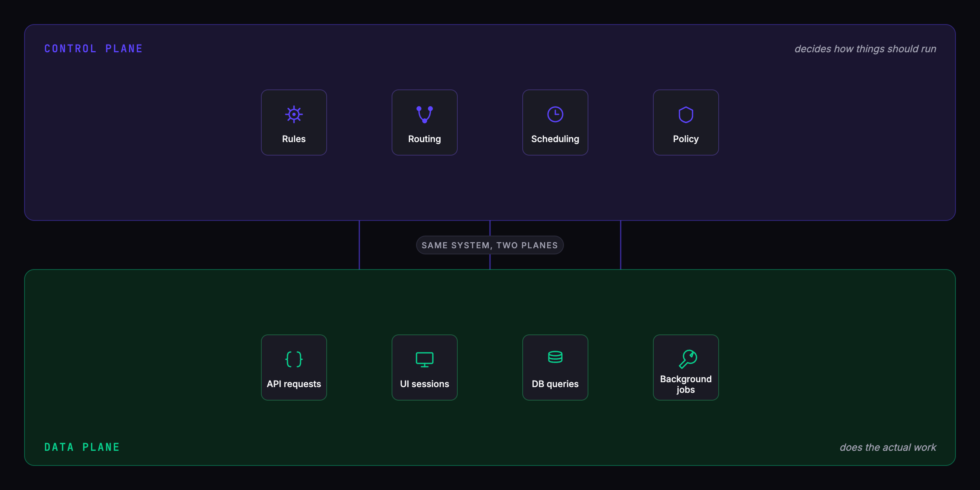The height and width of the screenshot is (490, 980).
Task: Select the Scheduling label text
Action: click(555, 139)
